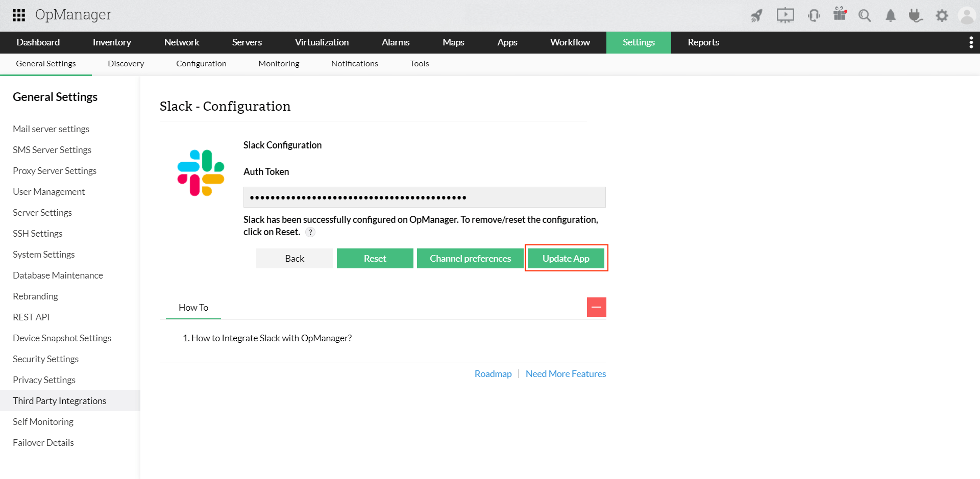Select the Settings menu
Image resolution: width=980 pixels, height=479 pixels.
pos(639,42)
